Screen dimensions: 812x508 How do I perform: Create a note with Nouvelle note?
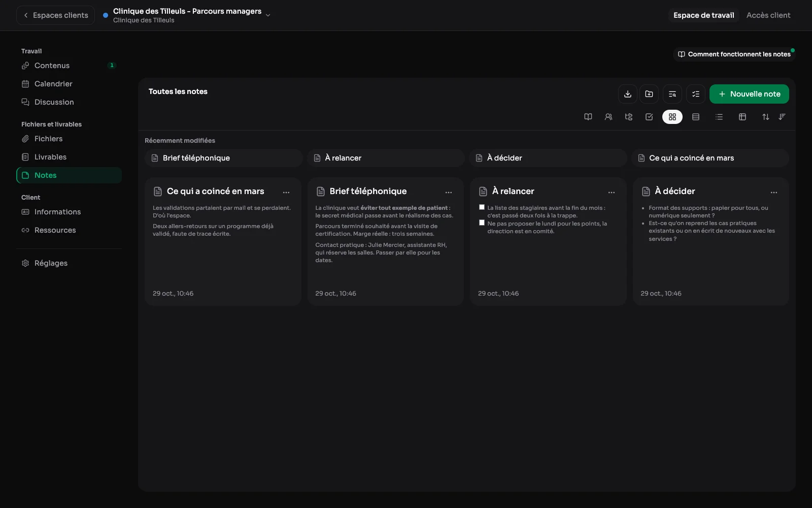[x=749, y=94]
